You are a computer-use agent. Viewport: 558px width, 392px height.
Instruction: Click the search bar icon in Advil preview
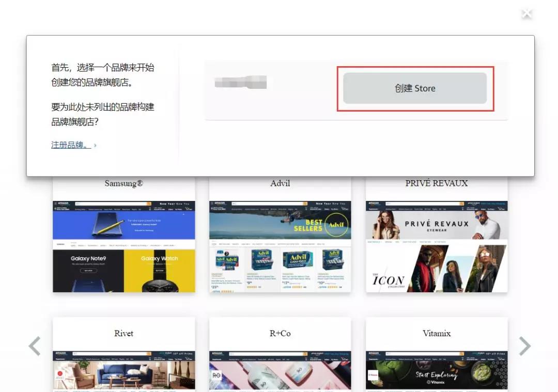305,203
